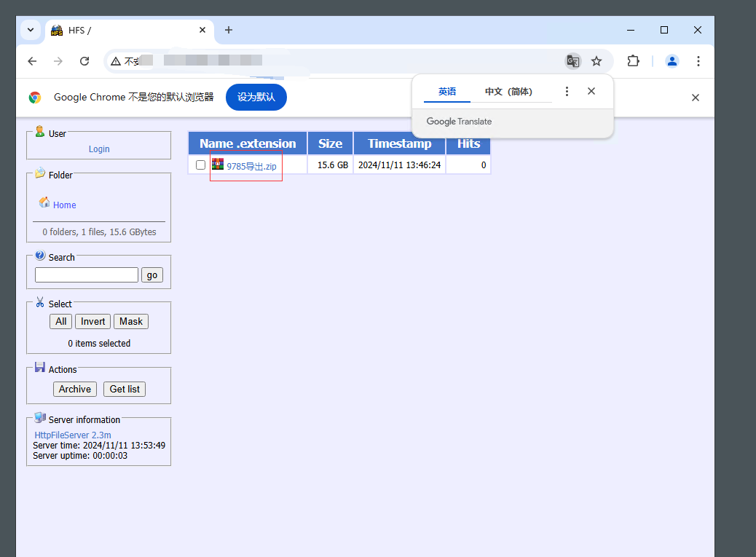The height and width of the screenshot is (557, 756).
Task: Click the Search text input field
Action: point(87,275)
